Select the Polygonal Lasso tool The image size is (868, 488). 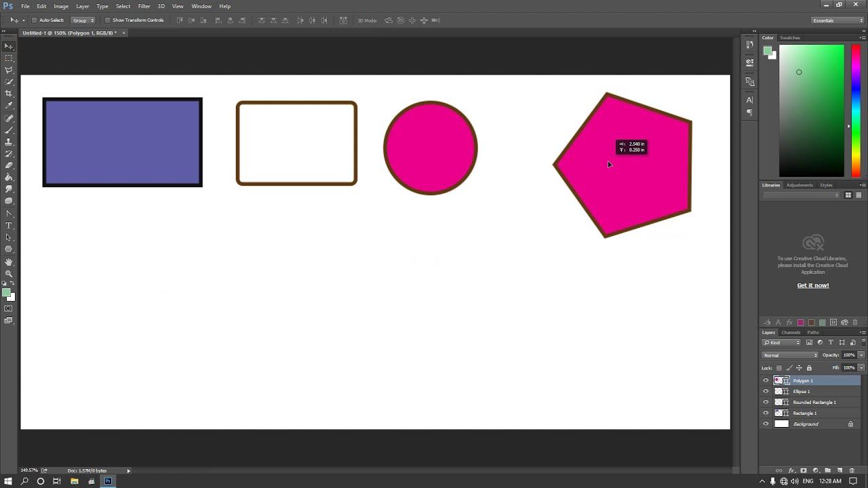[9, 70]
